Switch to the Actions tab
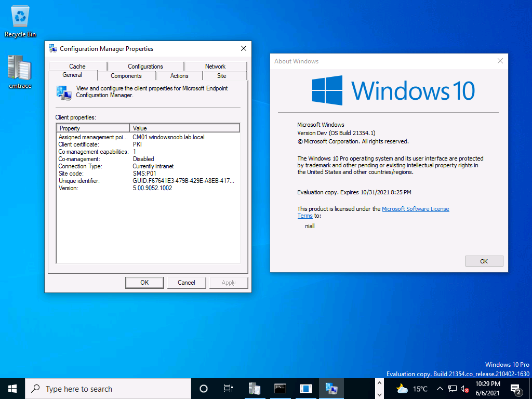This screenshot has width=532, height=399. [x=179, y=76]
